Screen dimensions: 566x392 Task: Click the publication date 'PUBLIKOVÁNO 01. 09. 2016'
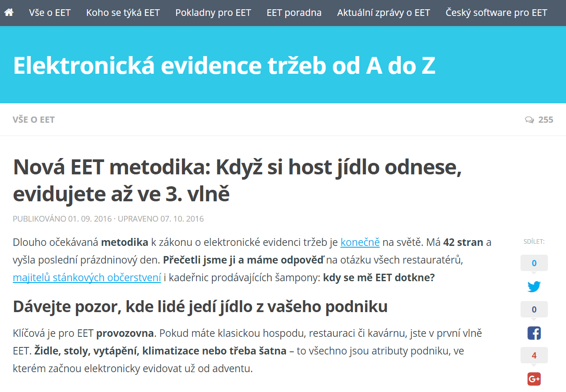pyautogui.click(x=62, y=219)
